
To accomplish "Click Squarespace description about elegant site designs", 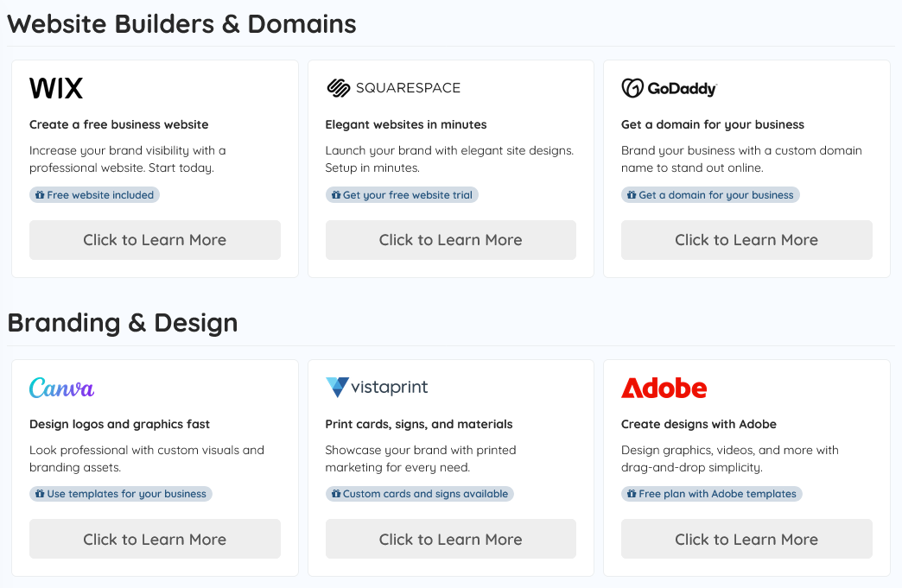I will [x=450, y=159].
